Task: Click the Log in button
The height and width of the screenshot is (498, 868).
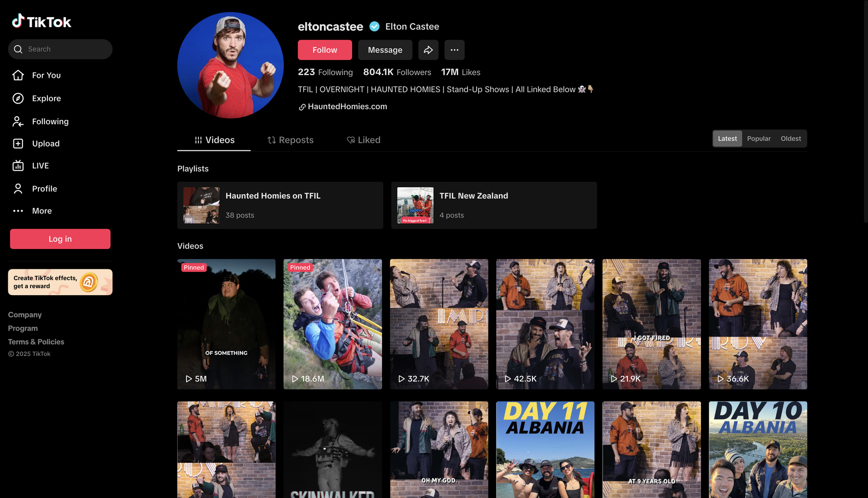Action: [60, 239]
